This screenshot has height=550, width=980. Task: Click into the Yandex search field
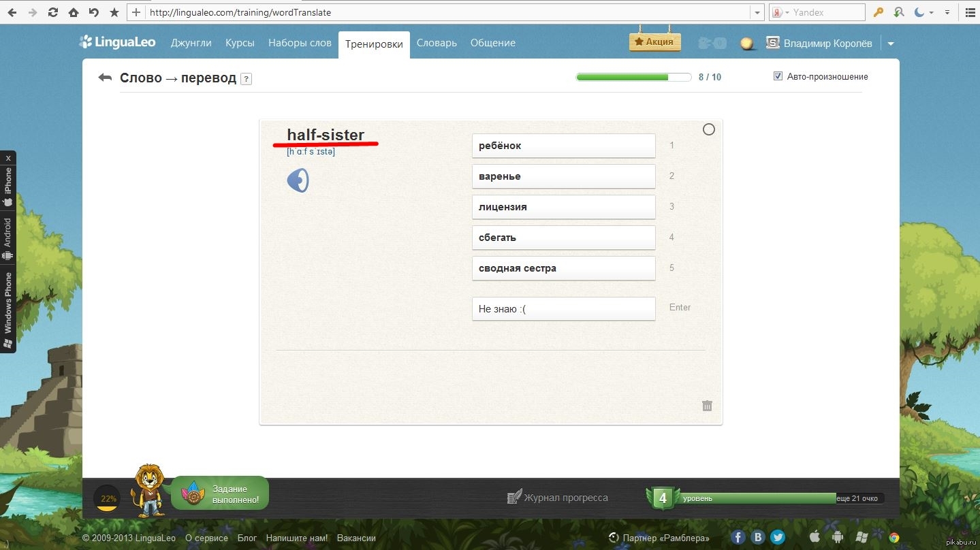(827, 12)
